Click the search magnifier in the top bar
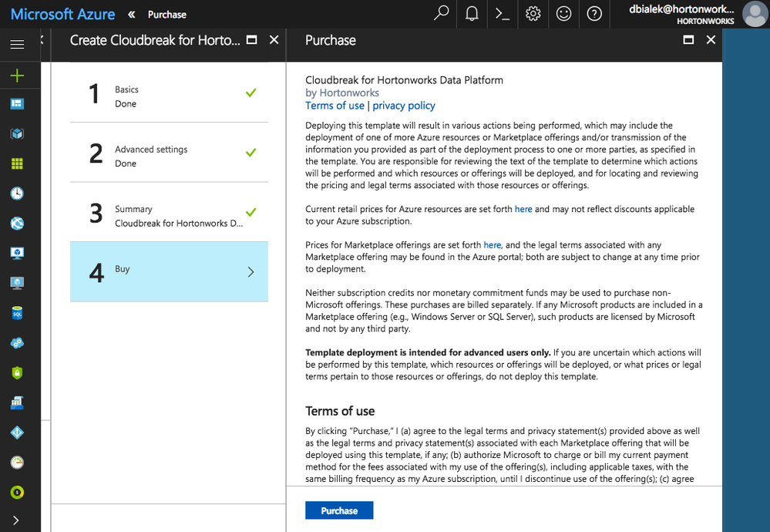The image size is (770, 532). (441, 14)
